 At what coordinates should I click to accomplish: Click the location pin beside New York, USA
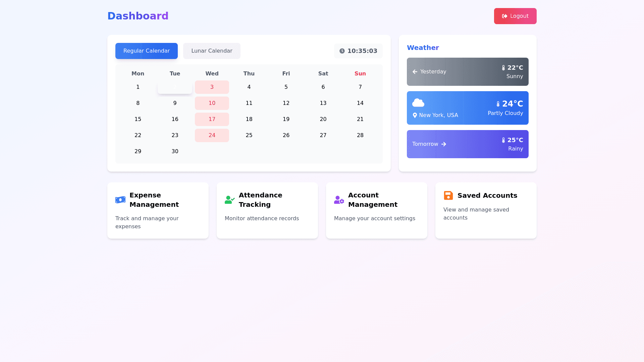tap(415, 115)
